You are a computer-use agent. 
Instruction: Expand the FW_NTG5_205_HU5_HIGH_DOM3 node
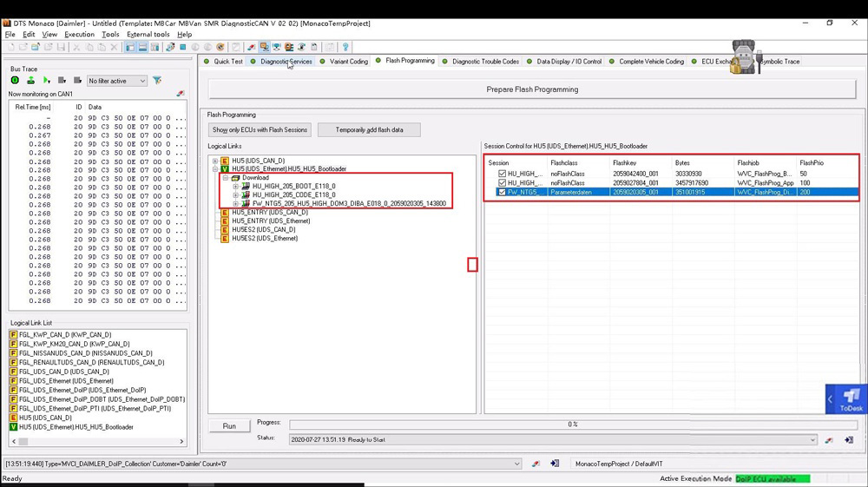click(x=236, y=204)
